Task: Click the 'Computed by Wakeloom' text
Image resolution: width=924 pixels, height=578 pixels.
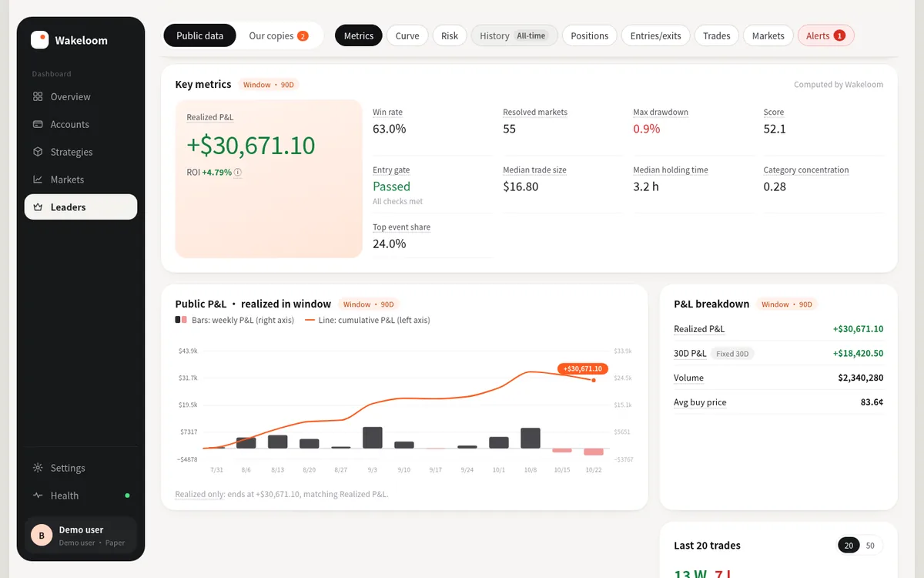Action: (839, 85)
